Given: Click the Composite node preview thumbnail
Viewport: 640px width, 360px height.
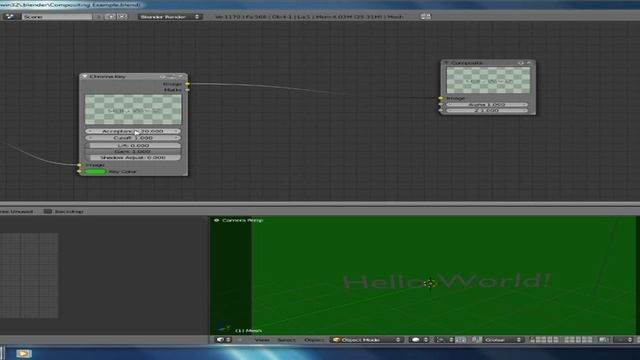Looking at the screenshot, I should [488, 80].
